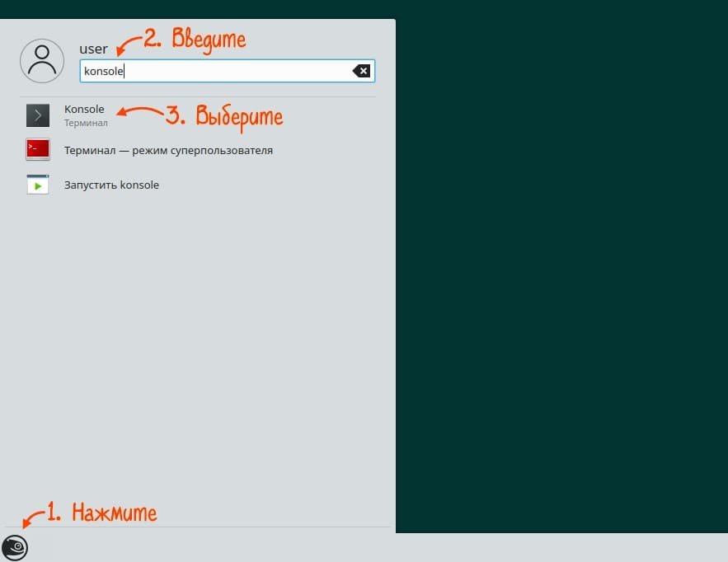Click the Konsole terminal icon

(38, 115)
